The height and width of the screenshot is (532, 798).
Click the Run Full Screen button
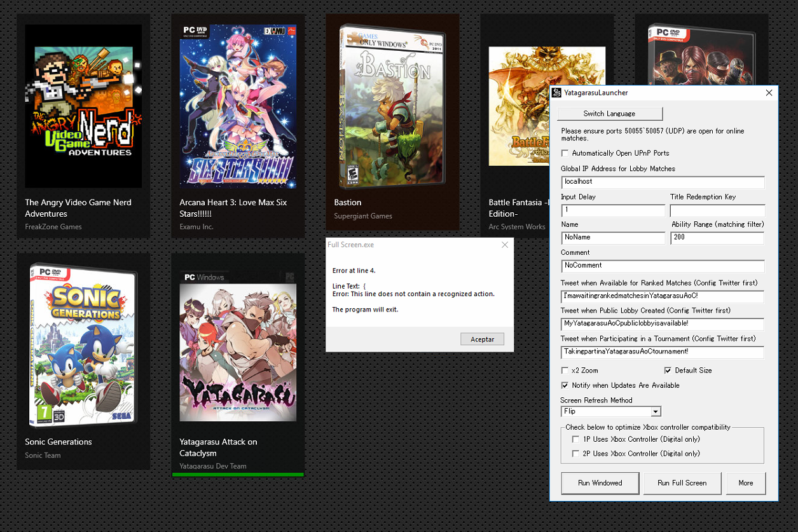682,483
